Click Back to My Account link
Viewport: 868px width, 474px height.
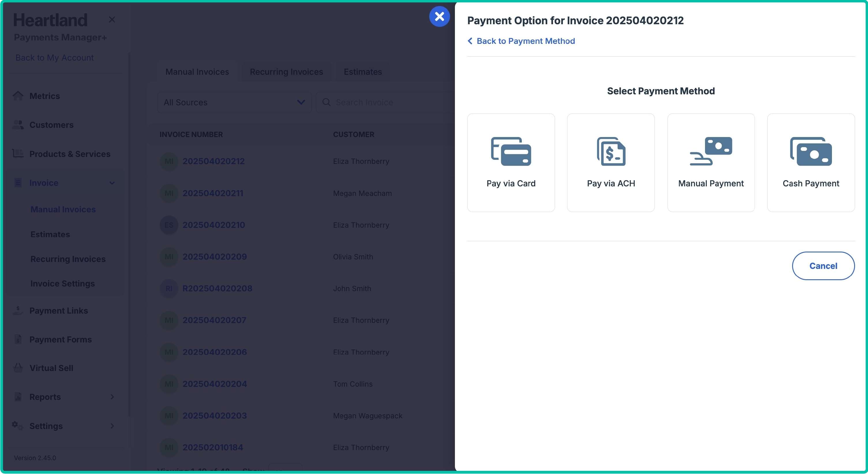(54, 58)
